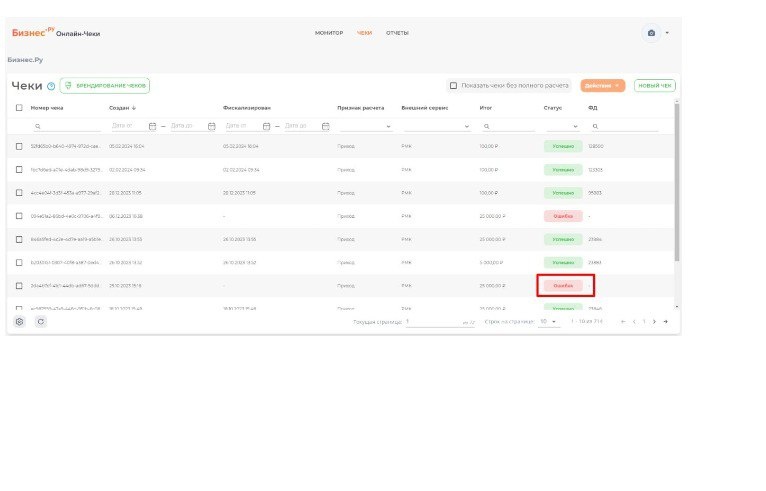Image resolution: width=766 pixels, height=491 pixels.
Task: Click the Итог search filter field
Action: coord(508,127)
